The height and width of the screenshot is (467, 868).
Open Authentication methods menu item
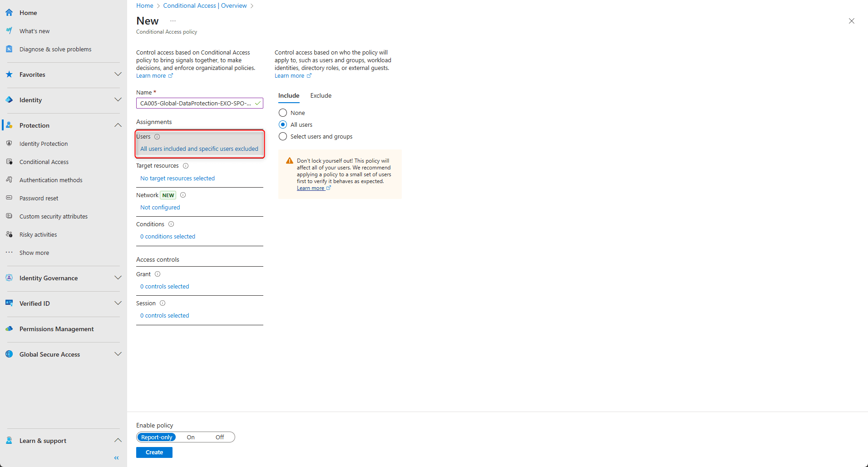click(51, 180)
